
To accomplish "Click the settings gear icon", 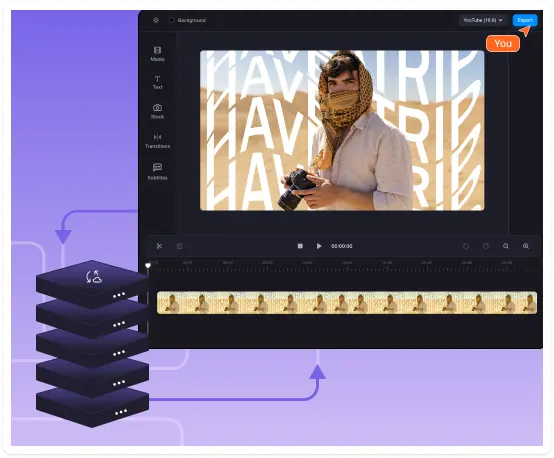I will (x=156, y=20).
